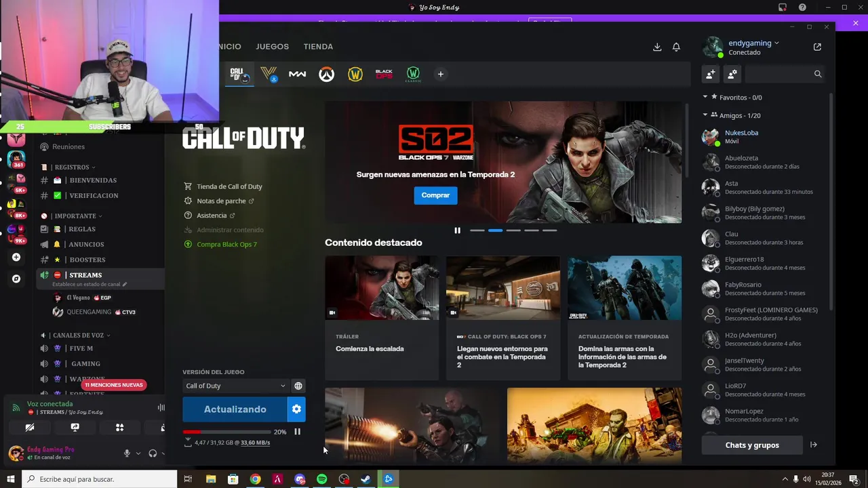
Task: Expand the game version dropdown Call of Duty
Action: pyautogui.click(x=235, y=386)
